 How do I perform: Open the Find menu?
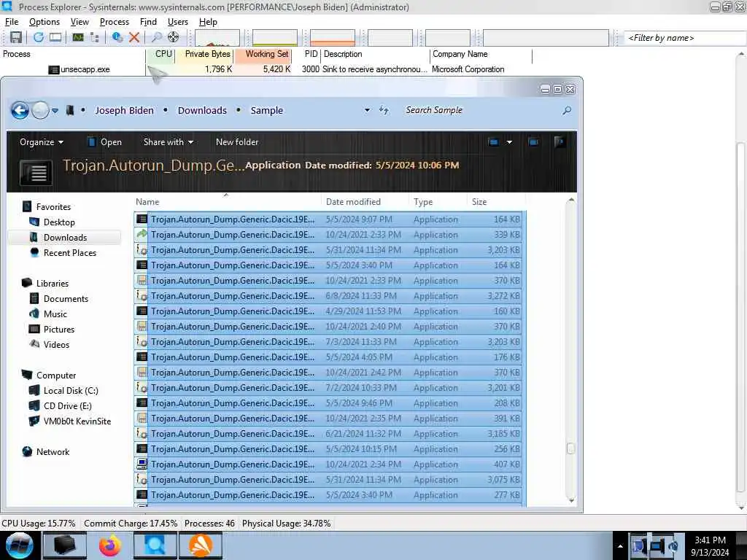tap(148, 22)
